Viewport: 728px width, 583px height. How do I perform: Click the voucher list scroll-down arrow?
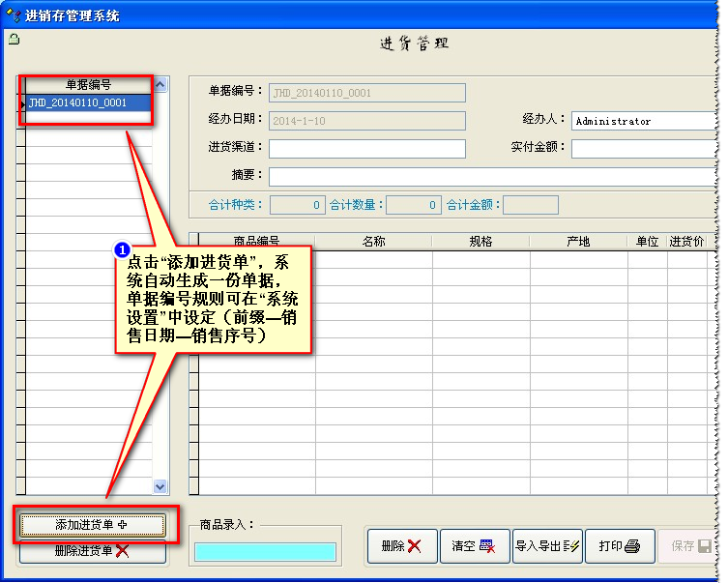[160, 486]
